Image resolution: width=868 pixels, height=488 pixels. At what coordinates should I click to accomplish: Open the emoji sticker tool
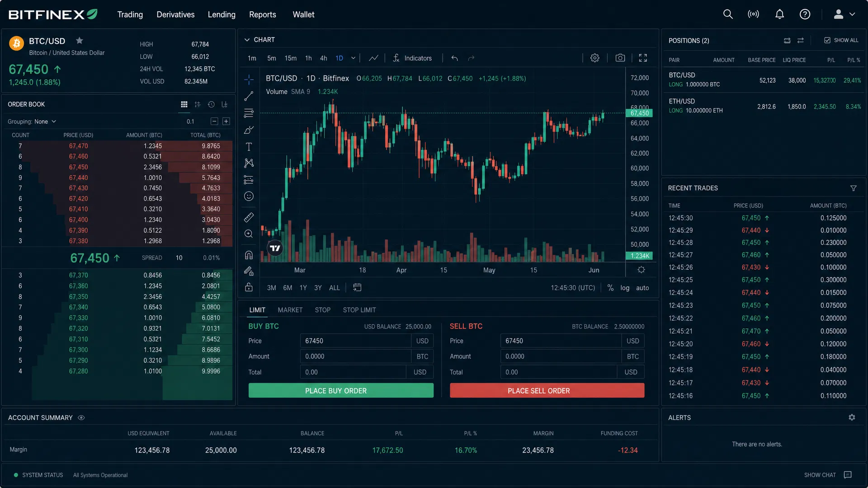pos(249,196)
